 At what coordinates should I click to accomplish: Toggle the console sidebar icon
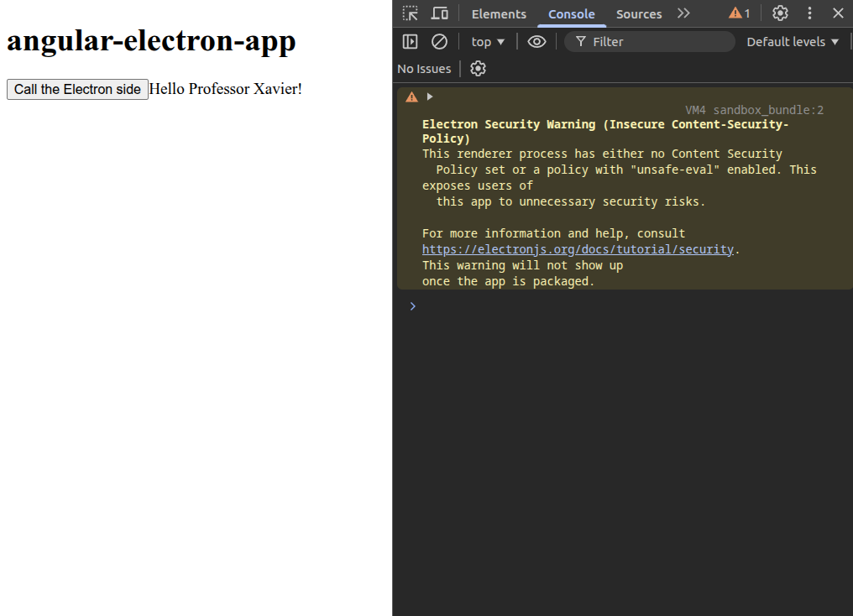(411, 42)
